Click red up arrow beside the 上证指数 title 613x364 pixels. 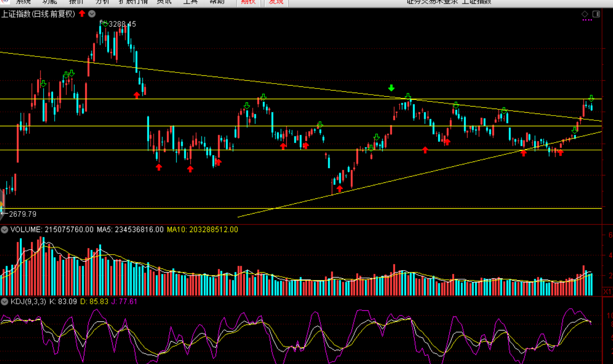82,14
